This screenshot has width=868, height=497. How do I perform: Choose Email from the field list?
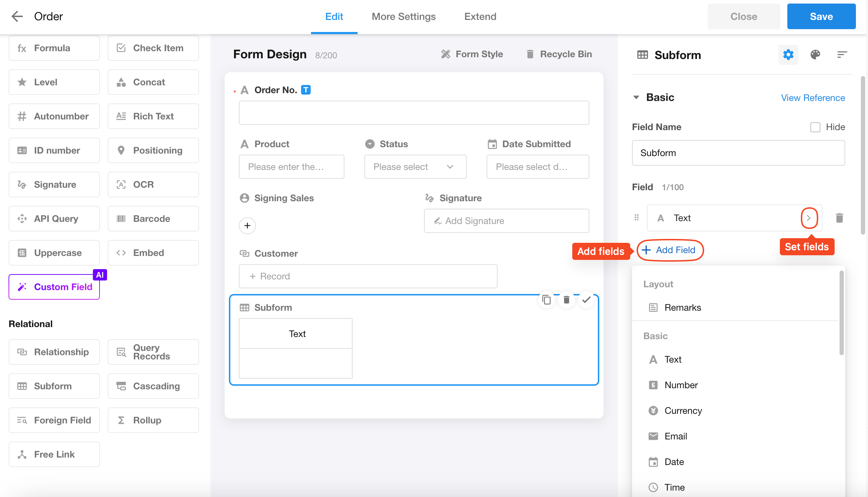(x=735, y=436)
